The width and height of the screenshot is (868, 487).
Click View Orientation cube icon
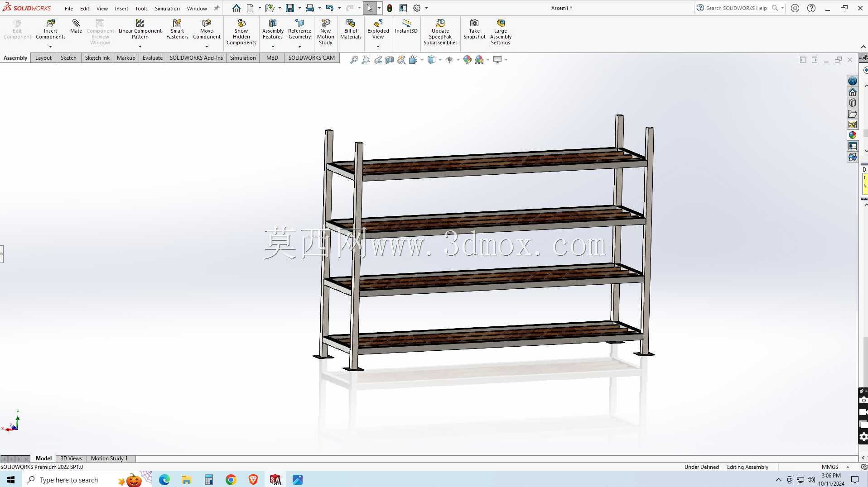pyautogui.click(x=413, y=60)
